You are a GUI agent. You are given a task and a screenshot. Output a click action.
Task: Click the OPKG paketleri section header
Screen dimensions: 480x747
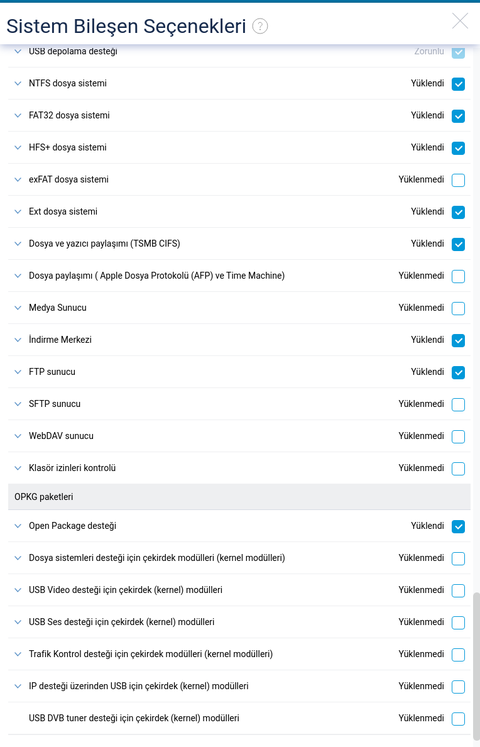(x=239, y=497)
